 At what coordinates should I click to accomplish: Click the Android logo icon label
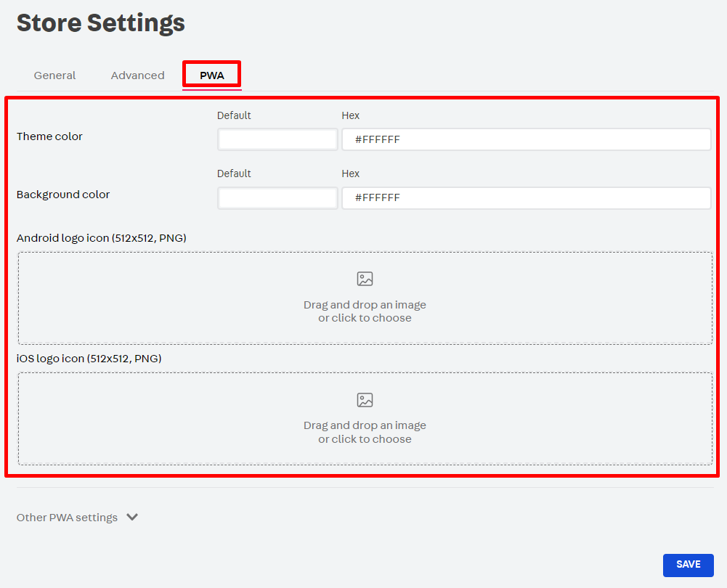(102, 237)
